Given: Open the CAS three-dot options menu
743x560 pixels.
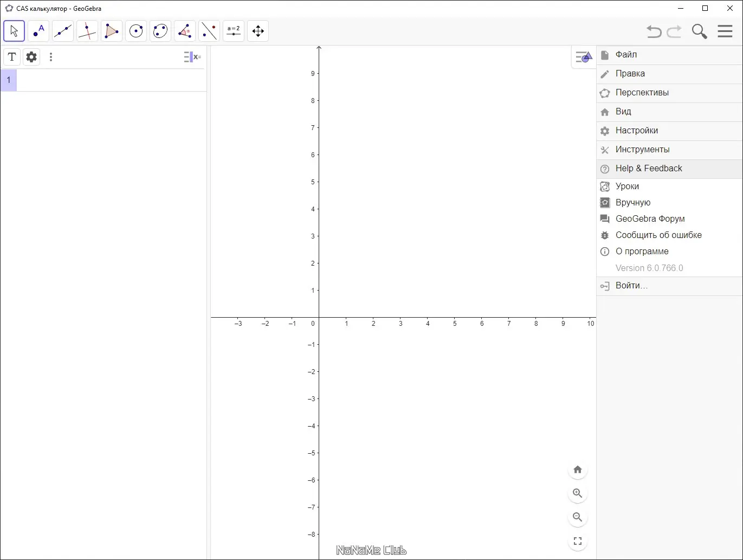Looking at the screenshot, I should [51, 57].
